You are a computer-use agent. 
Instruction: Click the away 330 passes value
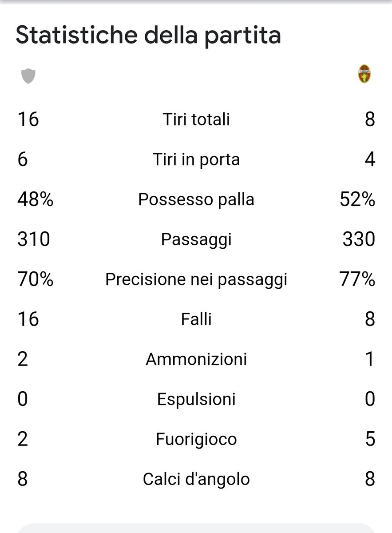tap(359, 239)
